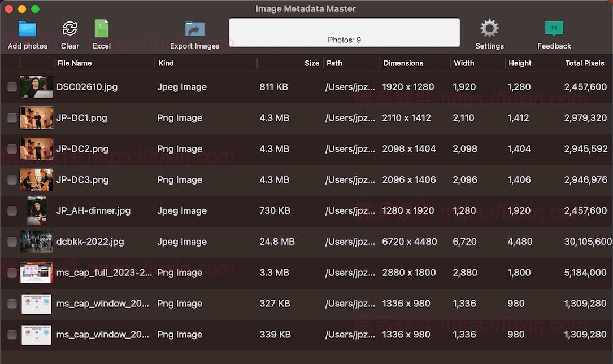Image resolution: width=613 pixels, height=364 pixels.
Task: Enable the checkbox for JP_AH-dinner.jpg
Action: pos(12,210)
